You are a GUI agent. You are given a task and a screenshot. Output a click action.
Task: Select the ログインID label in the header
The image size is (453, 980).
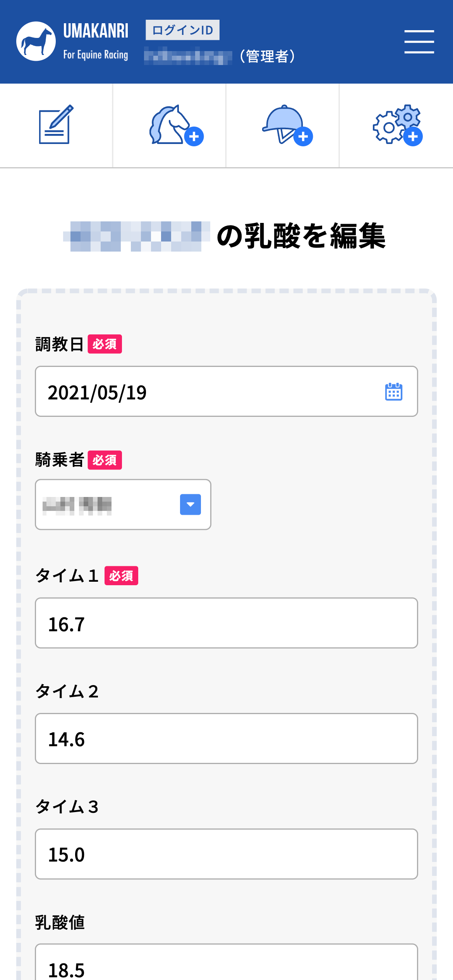[182, 29]
